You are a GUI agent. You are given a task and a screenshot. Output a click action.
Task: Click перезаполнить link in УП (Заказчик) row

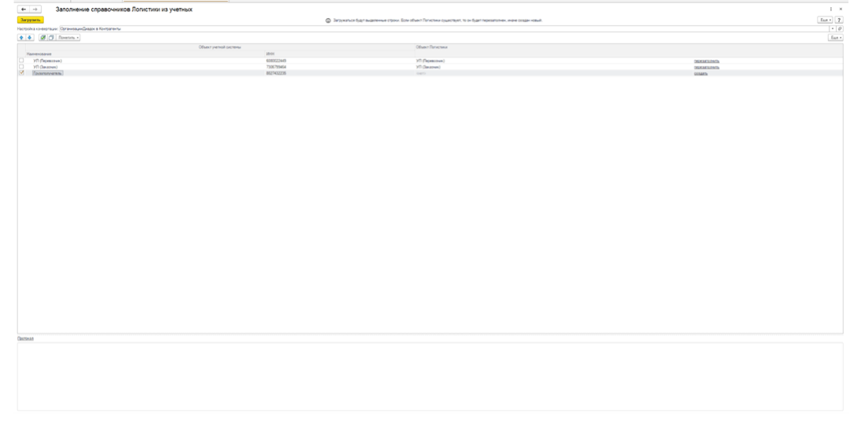[706, 67]
